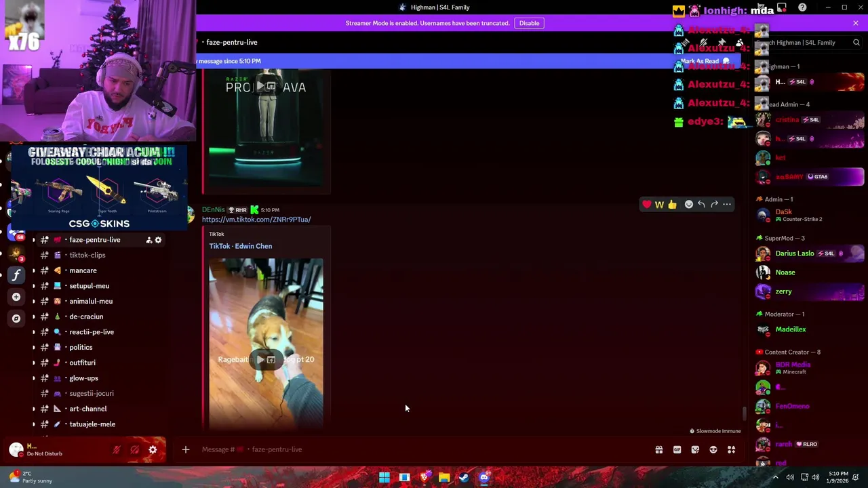The width and height of the screenshot is (868, 488).
Task: Open the attachment plus button in message bar
Action: pos(185,449)
